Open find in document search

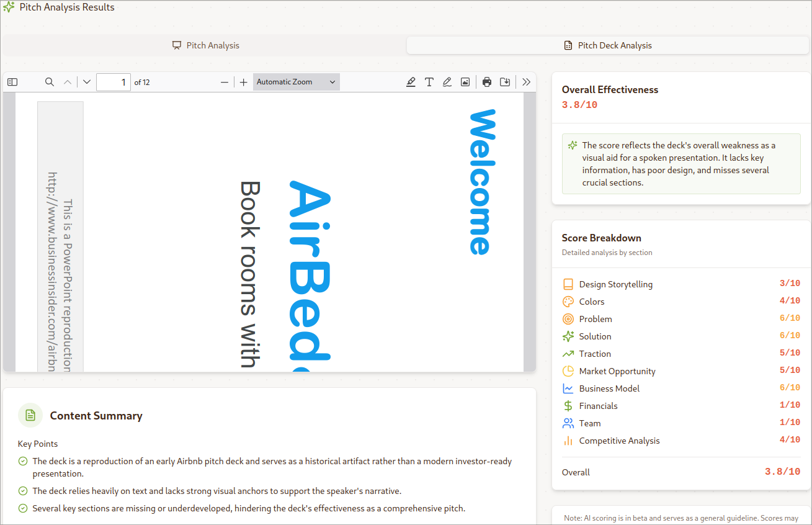[x=50, y=82]
